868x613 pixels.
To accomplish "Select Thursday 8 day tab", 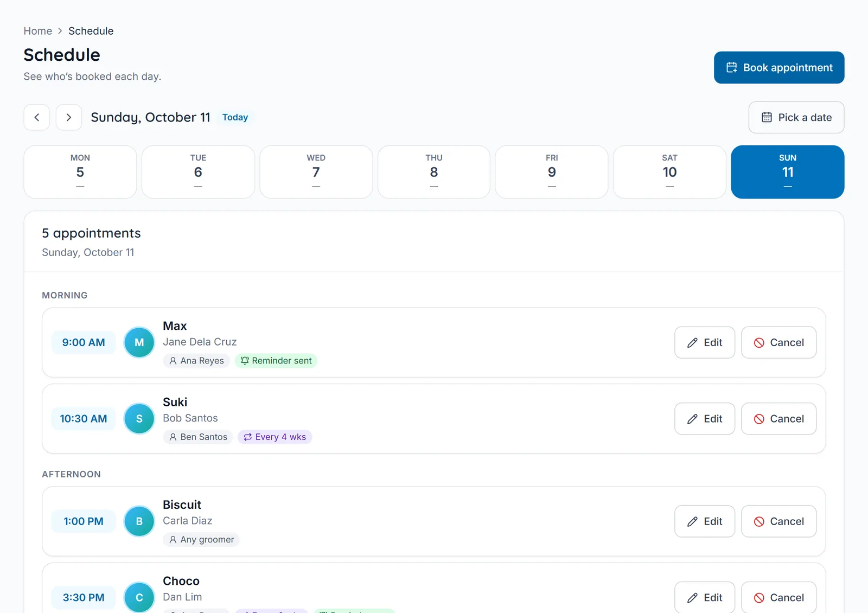I will click(434, 172).
